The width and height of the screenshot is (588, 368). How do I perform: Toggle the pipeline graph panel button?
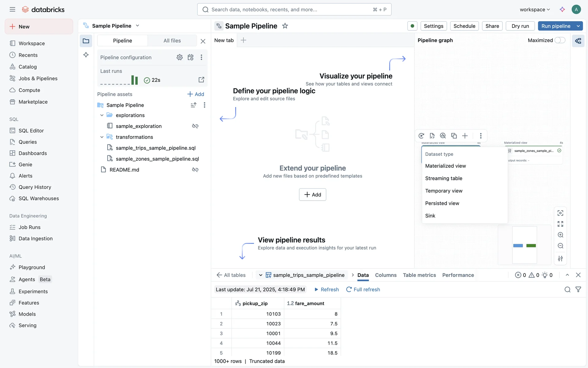pos(578,41)
